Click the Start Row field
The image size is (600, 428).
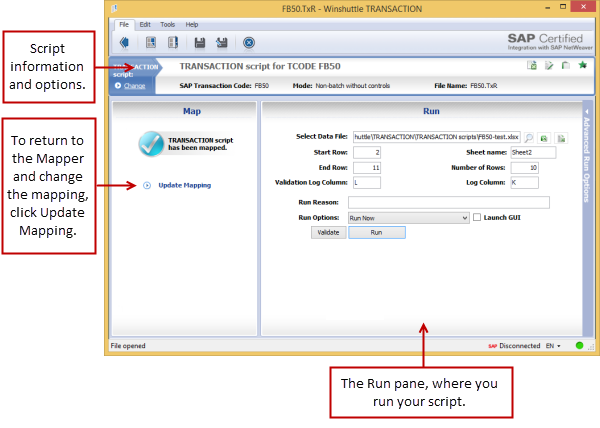tap(367, 152)
